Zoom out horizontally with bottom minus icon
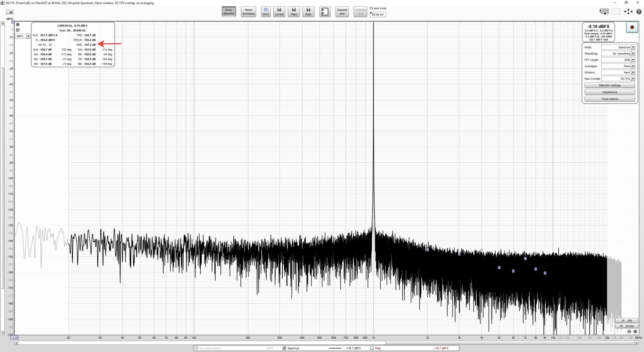The height and width of the screenshot is (352, 644). point(629,332)
